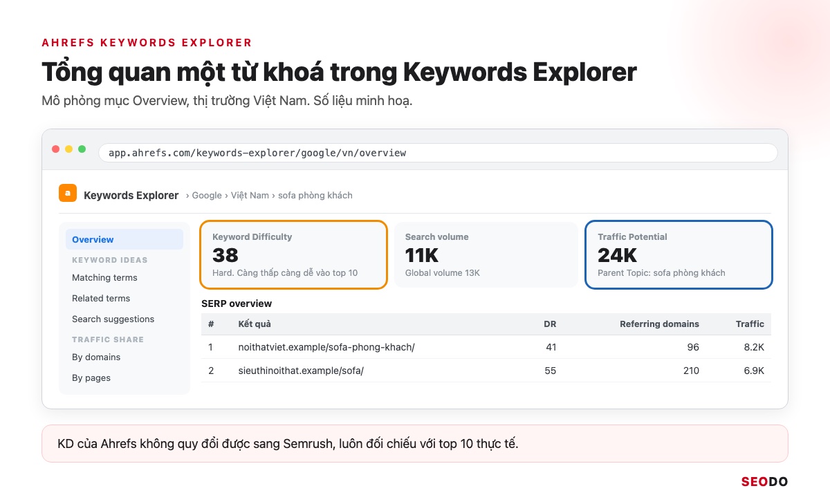Click the browser address bar URL

tap(438, 153)
